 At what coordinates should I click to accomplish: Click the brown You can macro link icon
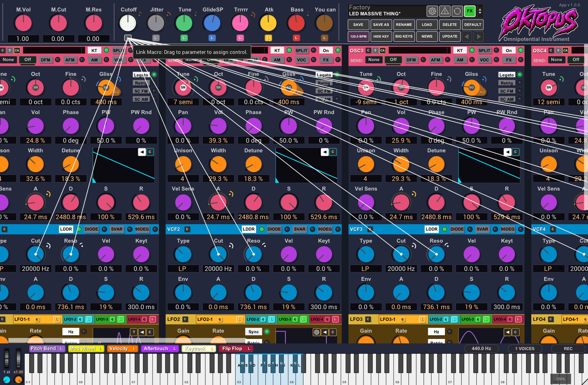click(324, 38)
